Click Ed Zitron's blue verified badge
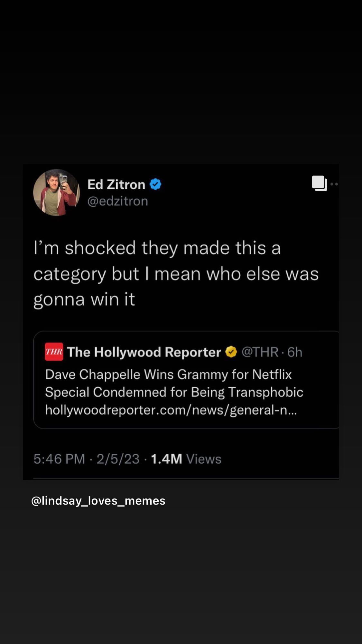Screen dimensions: 362x644 pos(156,184)
